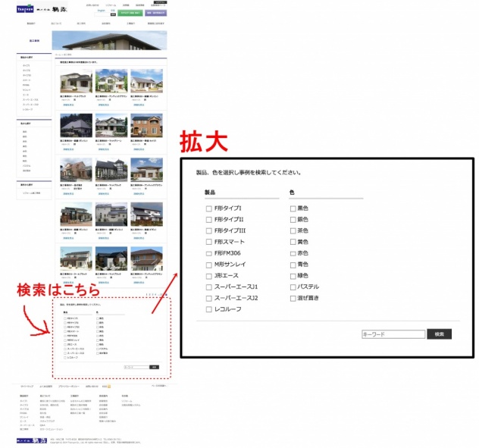Viewport: 479px width, 448px height.
Task: Click the wide roof banner image
Action: pos(110,40)
